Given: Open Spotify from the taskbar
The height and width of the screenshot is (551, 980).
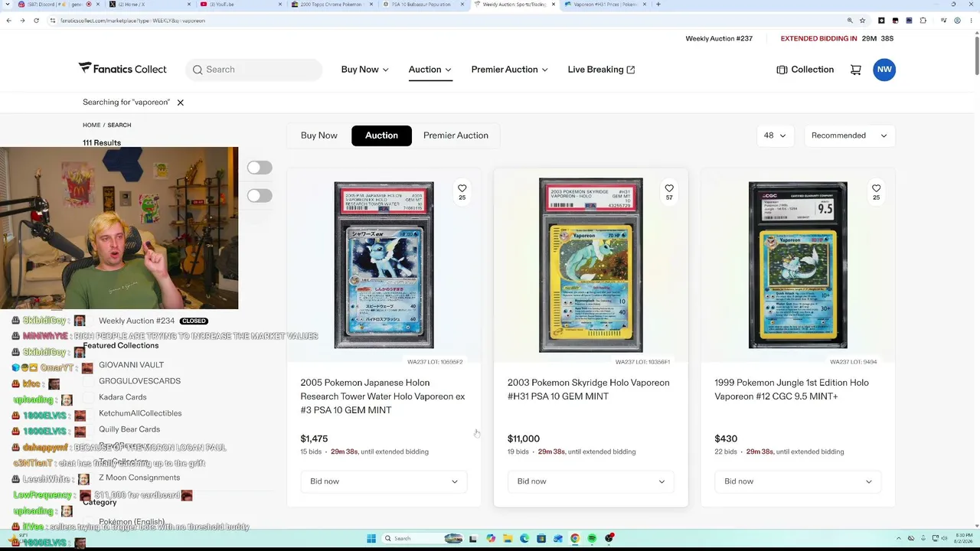Looking at the screenshot, I should 592,538.
